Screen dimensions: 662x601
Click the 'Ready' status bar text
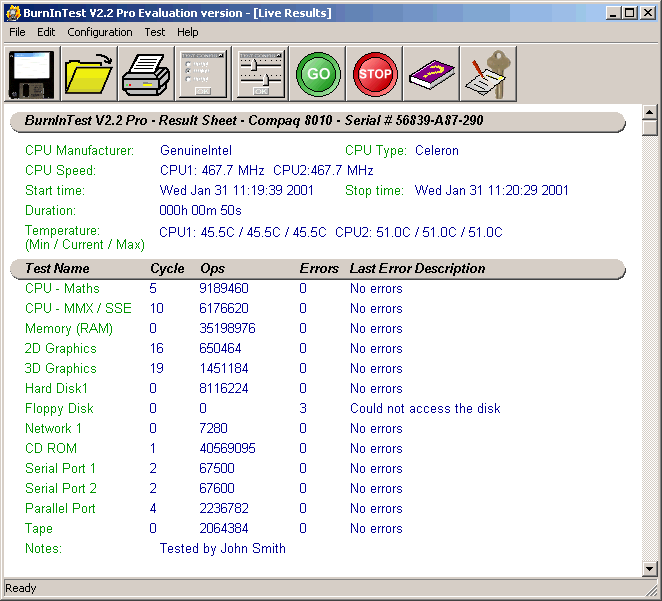tap(21, 588)
